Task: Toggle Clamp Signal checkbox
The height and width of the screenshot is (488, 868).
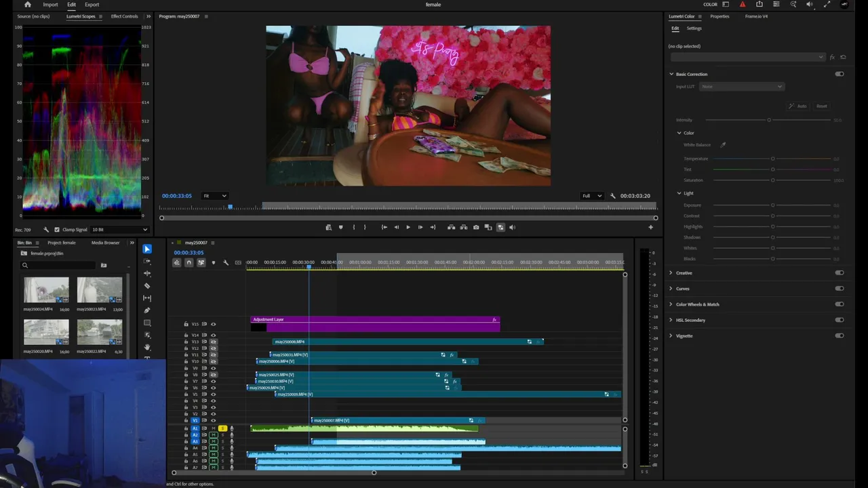Action: click(57, 230)
